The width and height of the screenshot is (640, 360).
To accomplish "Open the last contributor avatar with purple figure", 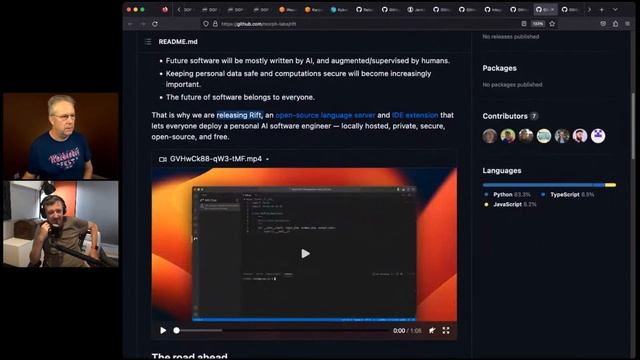I will coord(598,136).
